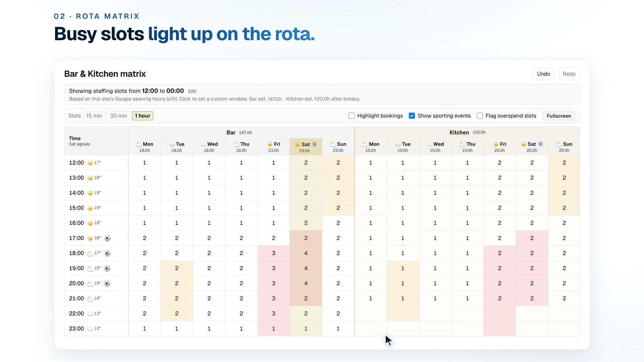Select the 30 min slot size
The image size is (644, 362).
click(x=119, y=116)
